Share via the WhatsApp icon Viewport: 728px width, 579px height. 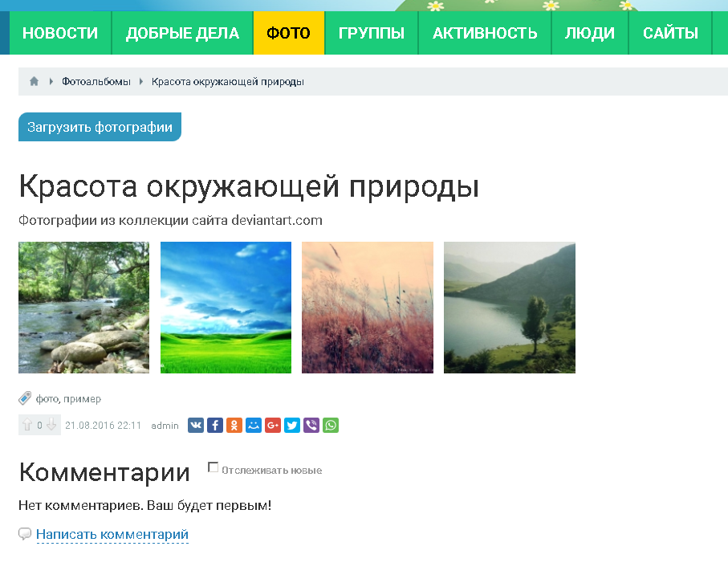[331, 426]
